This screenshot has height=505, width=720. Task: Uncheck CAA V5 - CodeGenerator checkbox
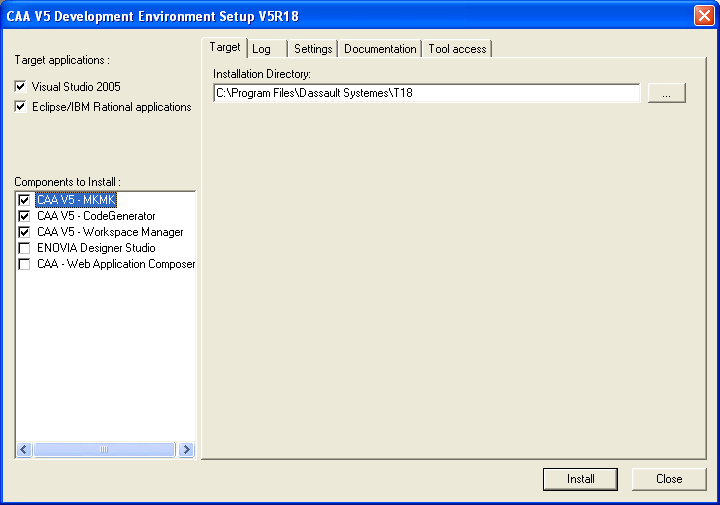click(x=24, y=216)
